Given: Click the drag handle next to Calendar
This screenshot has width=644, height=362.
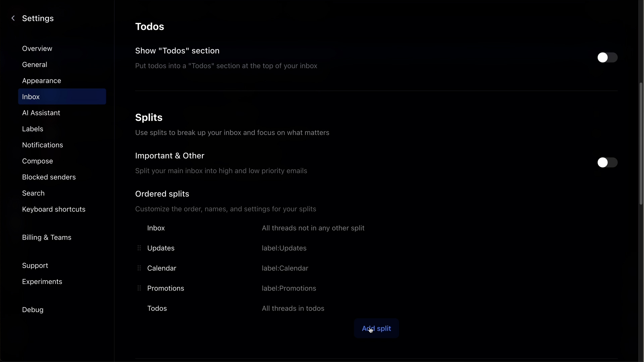Looking at the screenshot, I should pos(139,268).
